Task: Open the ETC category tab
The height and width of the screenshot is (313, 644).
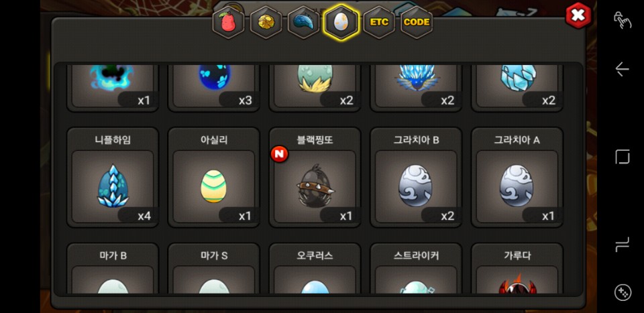Action: (x=379, y=22)
